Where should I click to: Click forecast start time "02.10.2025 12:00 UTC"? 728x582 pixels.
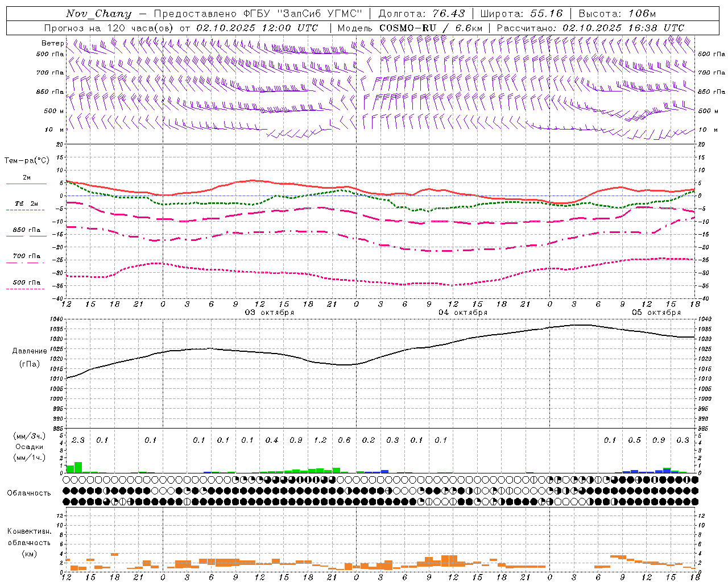tap(257, 28)
